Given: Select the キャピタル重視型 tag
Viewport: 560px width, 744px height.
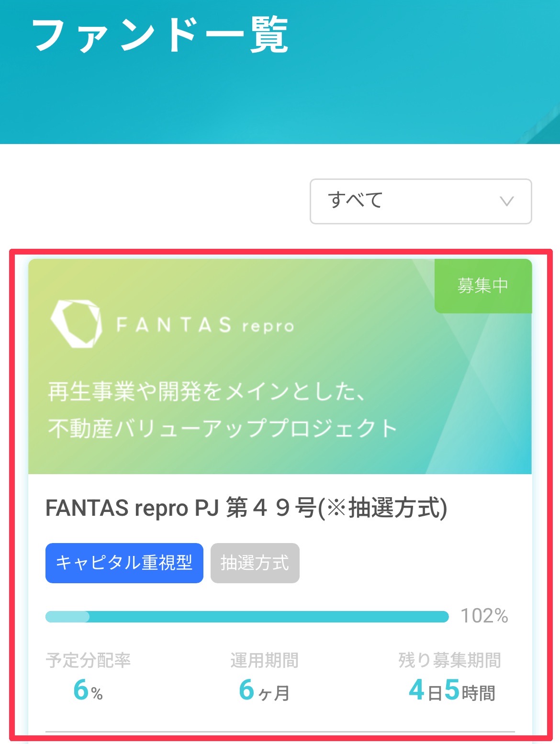Looking at the screenshot, I should click(124, 563).
